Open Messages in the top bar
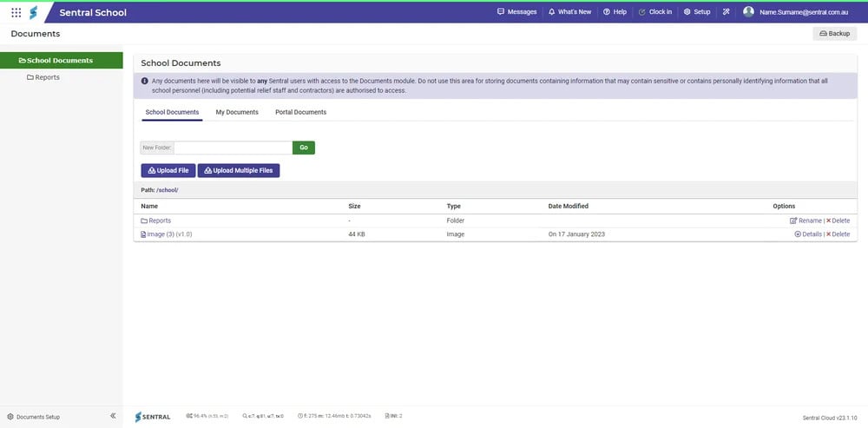 pos(516,12)
